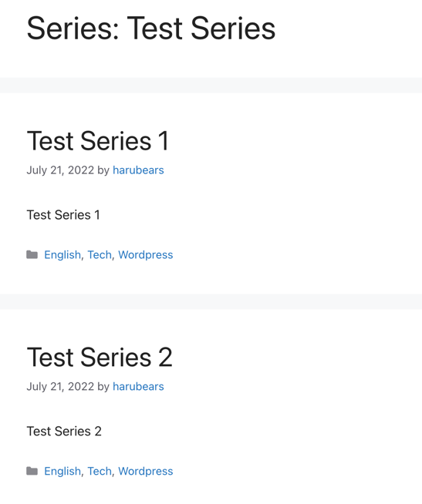Click the Test Series 2 excerpt text

64,431
